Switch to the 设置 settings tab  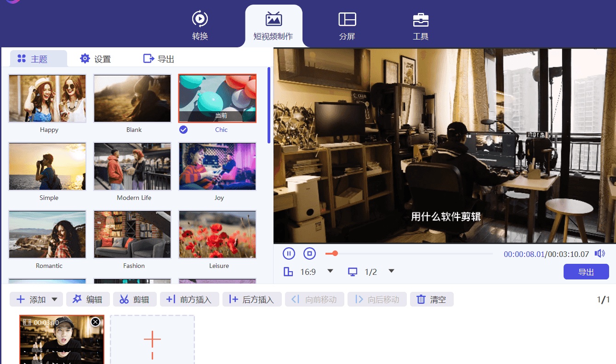[95, 58]
